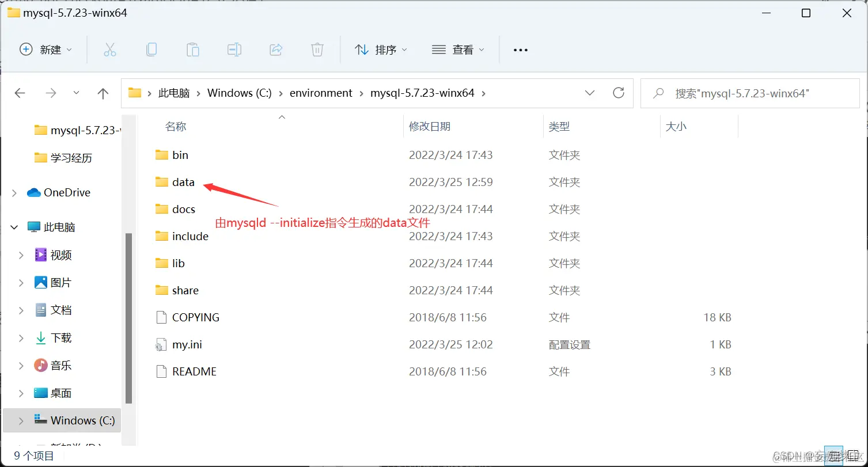Go forward with the right arrow
This screenshot has height=467, width=868.
coord(51,93)
